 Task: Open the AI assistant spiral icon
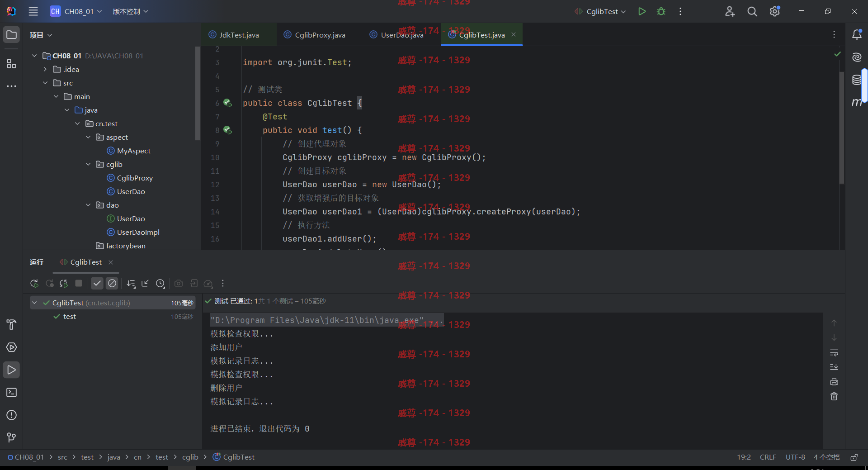857,57
